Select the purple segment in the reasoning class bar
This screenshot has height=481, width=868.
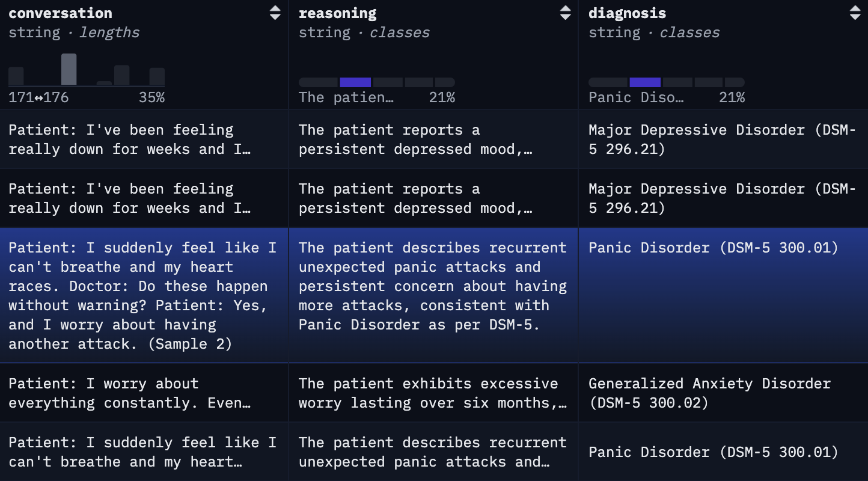(355, 82)
